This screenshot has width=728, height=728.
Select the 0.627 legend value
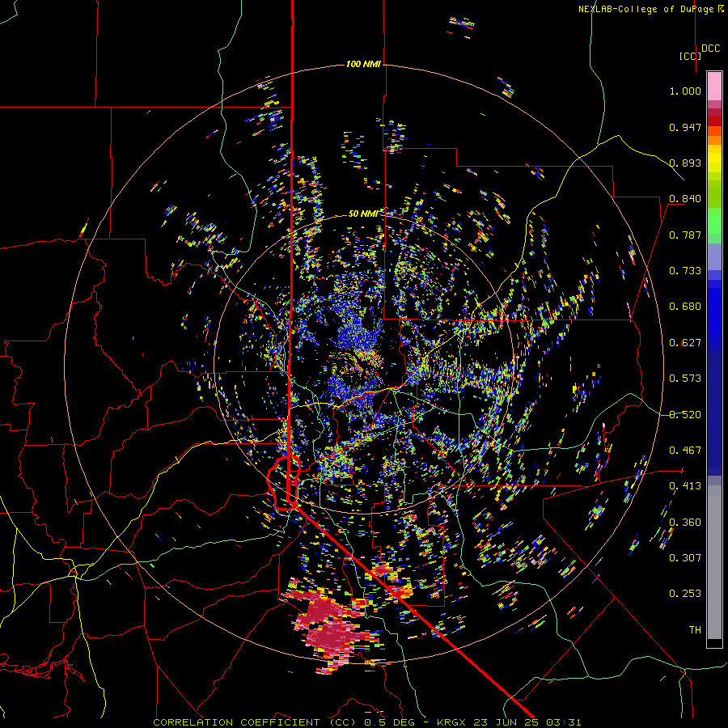point(685,343)
